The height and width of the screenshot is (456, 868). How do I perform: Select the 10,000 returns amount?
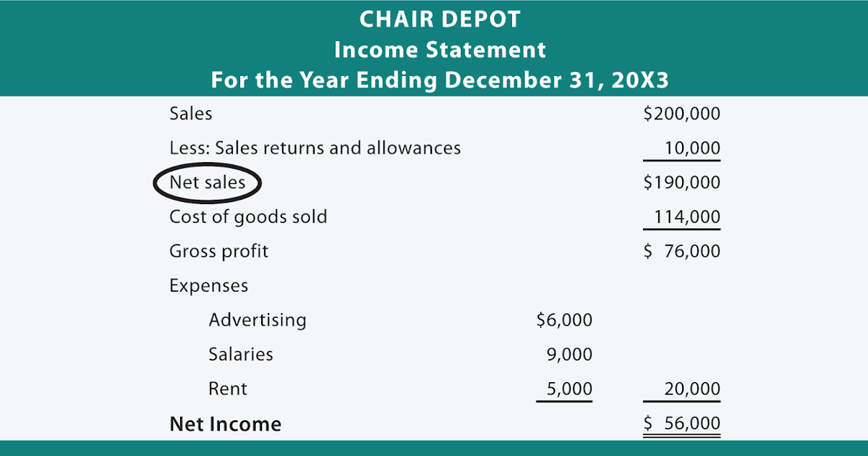693,149
